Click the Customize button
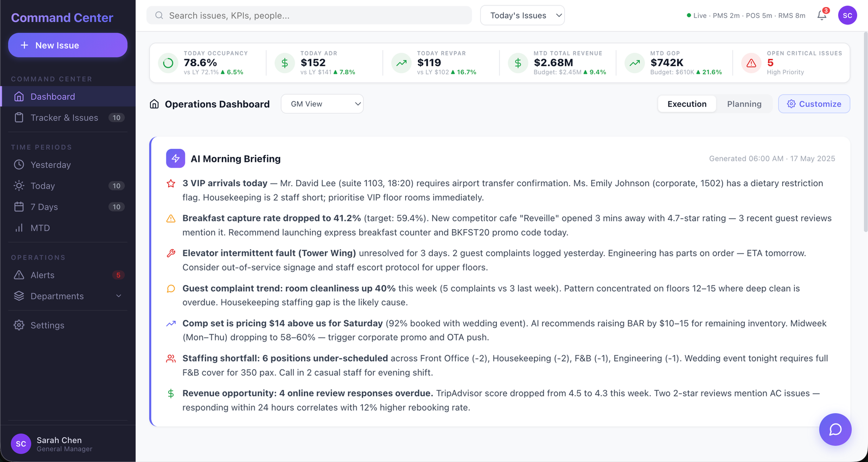 [x=814, y=104]
